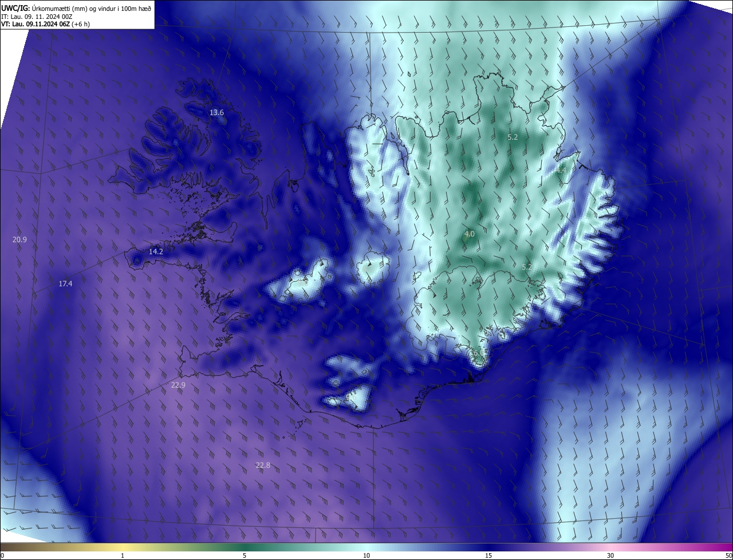Image resolution: width=733 pixels, height=560 pixels.
Task: Click the title "Úrkomumætti (mm) og vindur í 100m hæð"
Action: pos(92,8)
